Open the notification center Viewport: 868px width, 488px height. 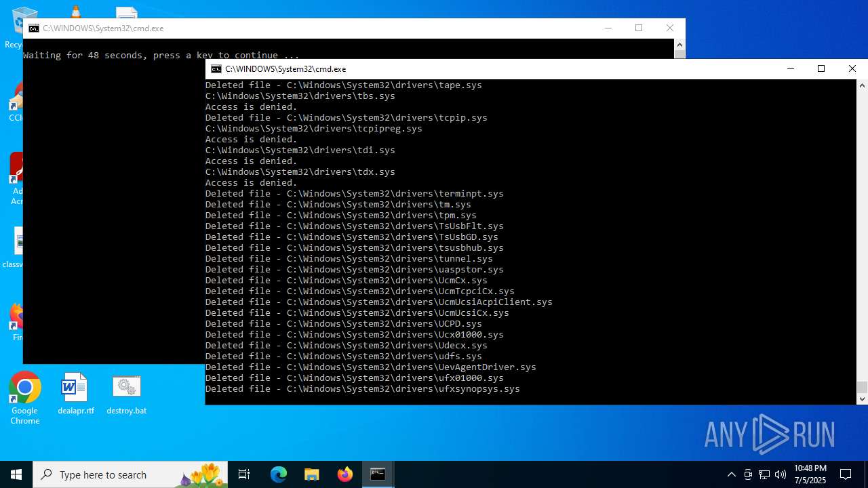[846, 474]
